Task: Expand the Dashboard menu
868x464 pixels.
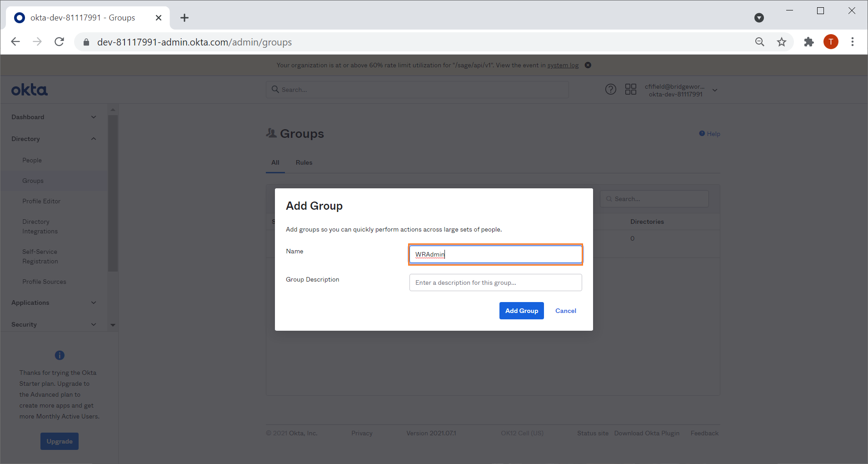Action: point(54,117)
